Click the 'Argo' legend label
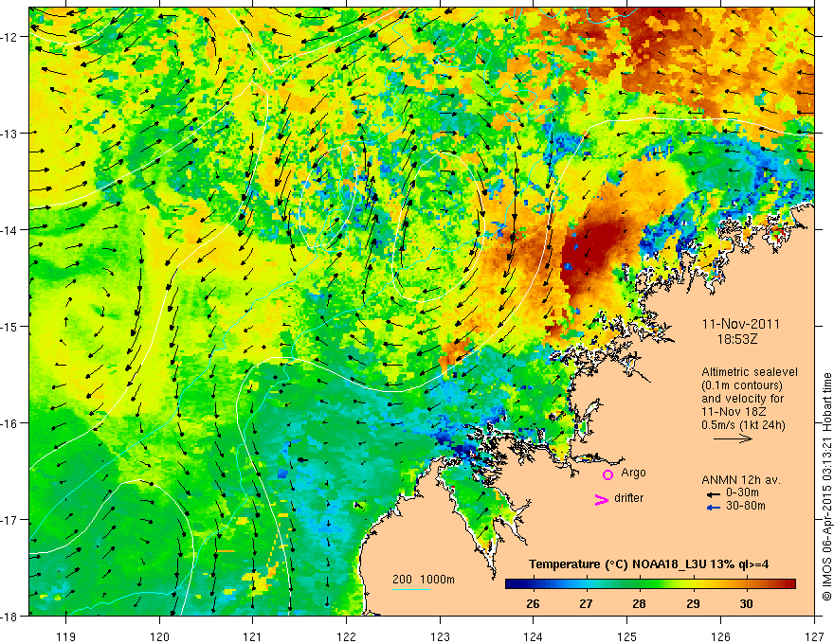The width and height of the screenshot is (834, 644). coord(633,473)
